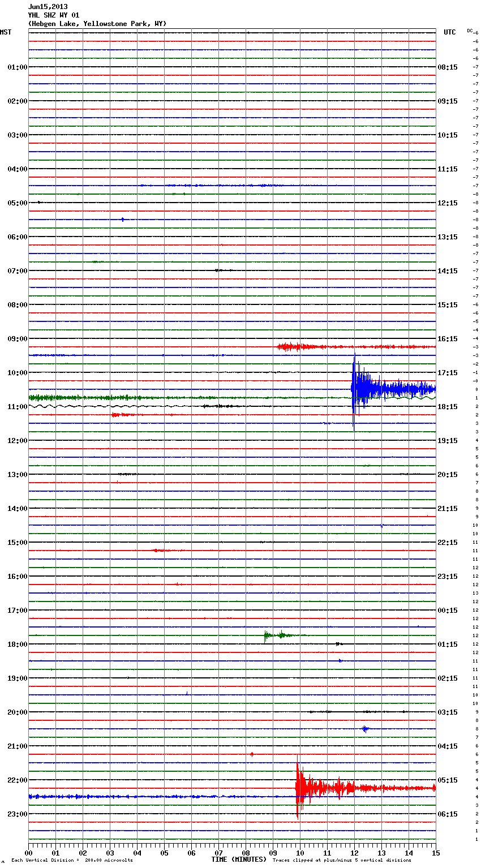Select the 05:00 MST hour label
The image size is (481, 868).
pos(18,203)
